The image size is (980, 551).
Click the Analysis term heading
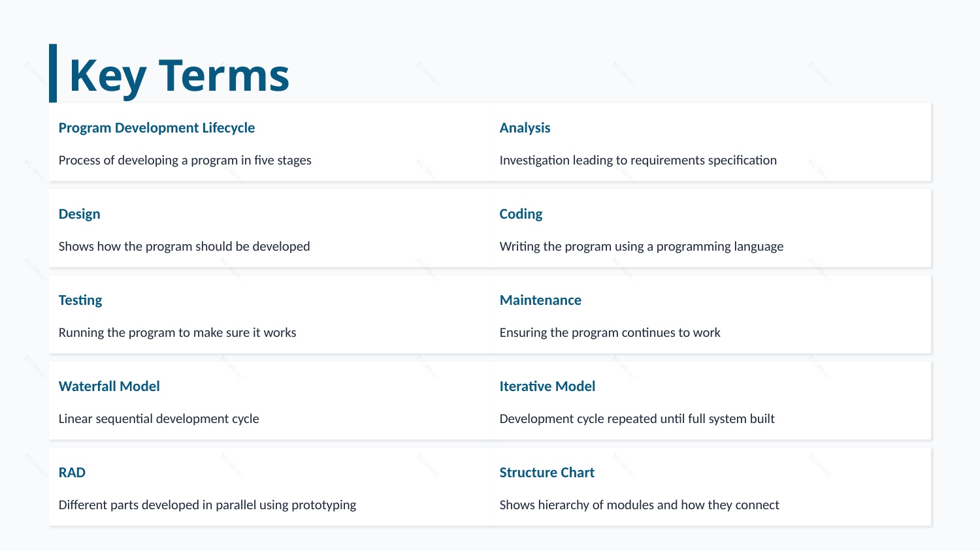point(525,128)
